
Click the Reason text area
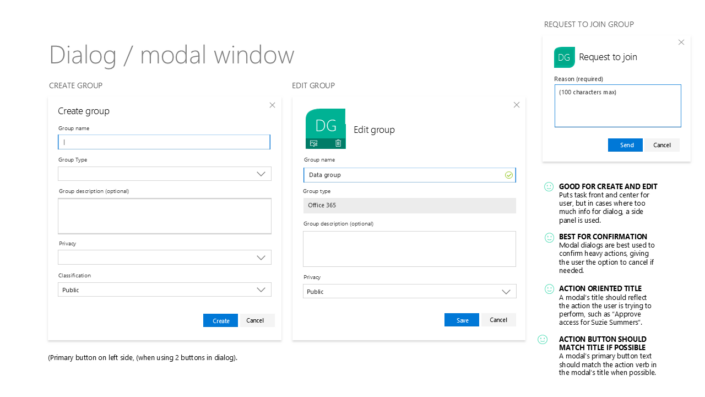coord(618,106)
